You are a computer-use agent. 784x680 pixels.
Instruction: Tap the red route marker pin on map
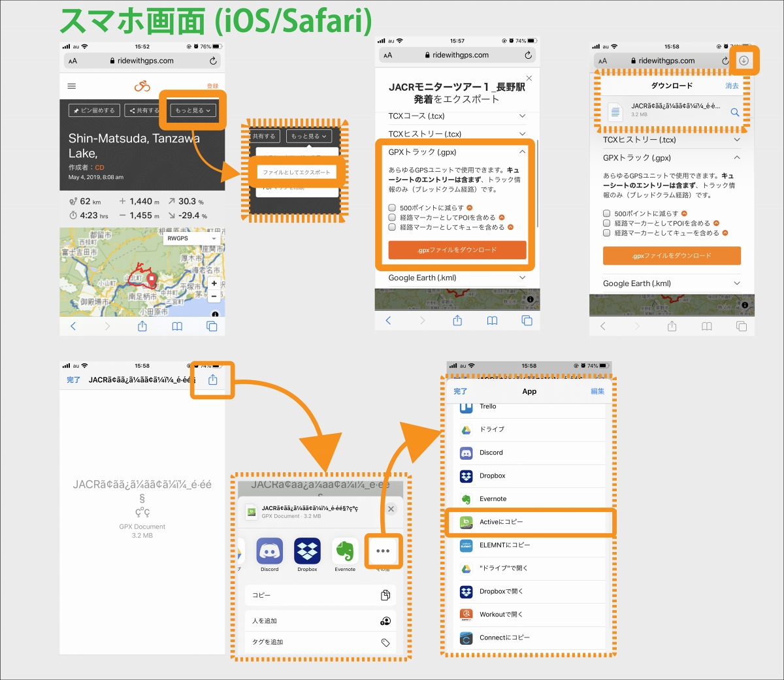click(x=152, y=280)
